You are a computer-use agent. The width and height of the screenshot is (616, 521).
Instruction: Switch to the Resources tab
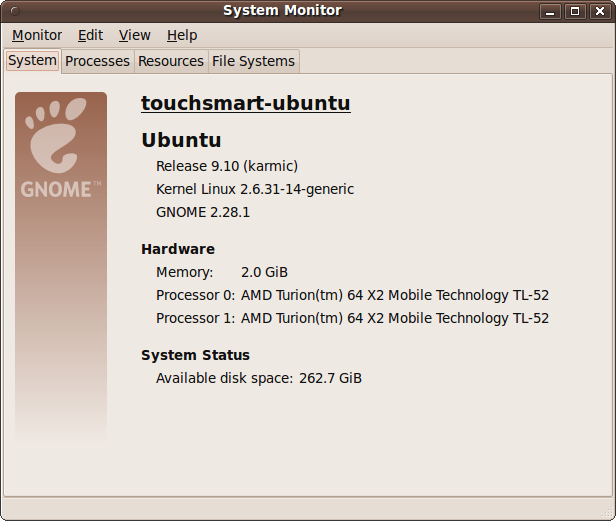[x=171, y=61]
